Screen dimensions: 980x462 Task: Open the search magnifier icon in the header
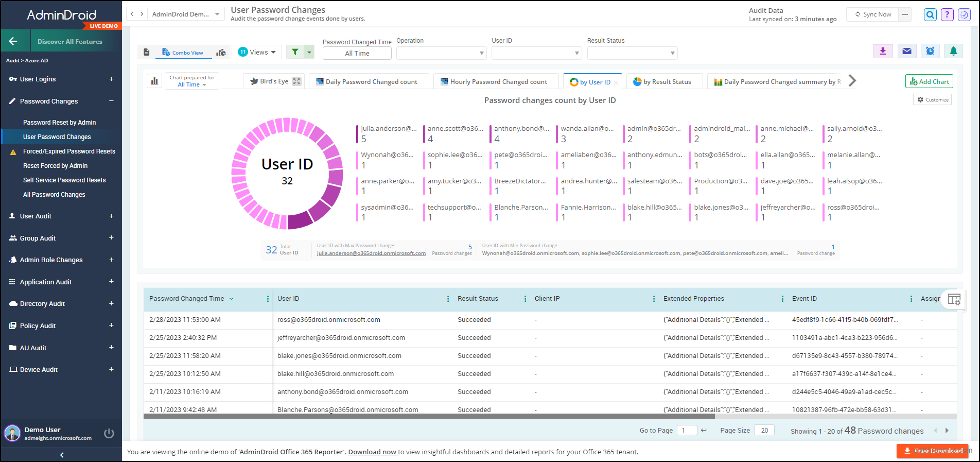pyautogui.click(x=930, y=14)
